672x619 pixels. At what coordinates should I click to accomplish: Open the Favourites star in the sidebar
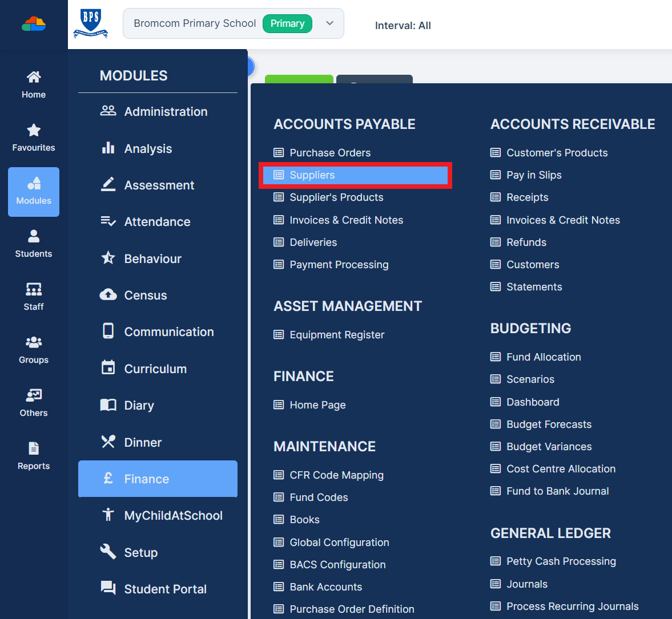[33, 137]
